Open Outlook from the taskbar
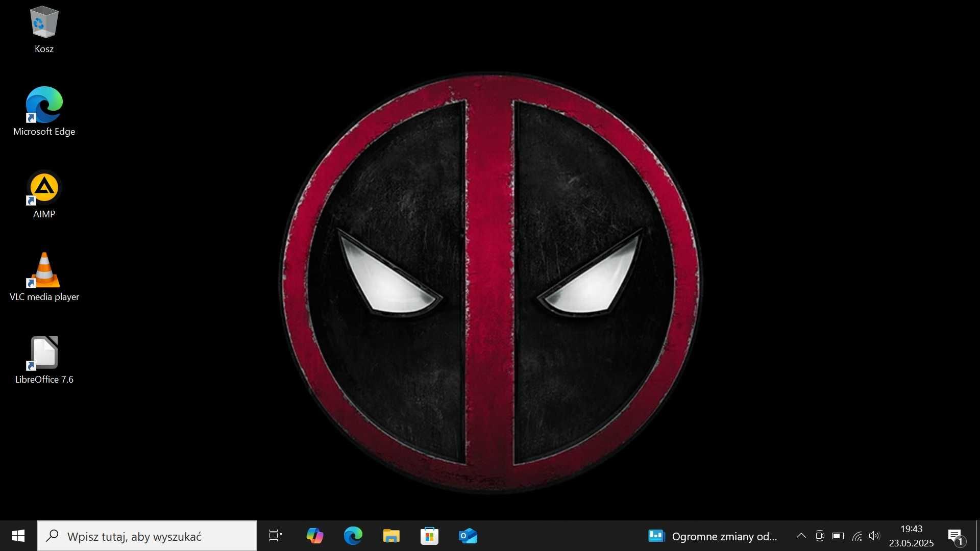Viewport: 980px width, 551px height. [x=468, y=536]
